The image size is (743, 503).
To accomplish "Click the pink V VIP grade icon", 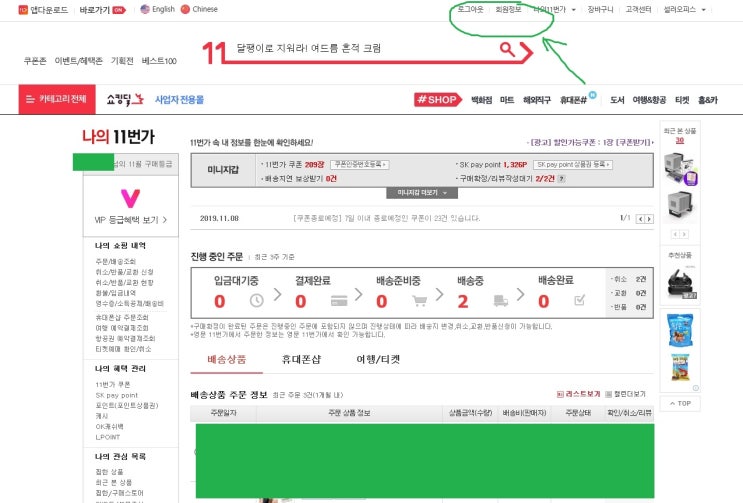I will [x=130, y=198].
